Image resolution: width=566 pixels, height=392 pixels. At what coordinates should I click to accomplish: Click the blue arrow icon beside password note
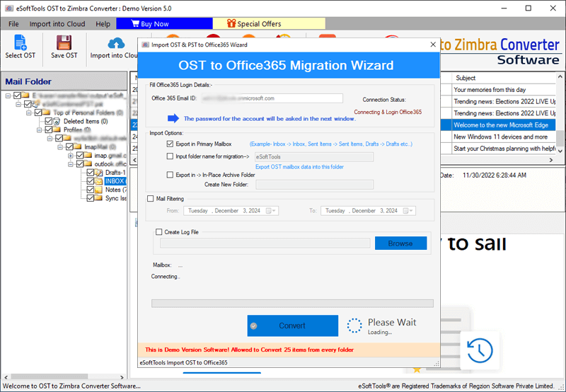[173, 118]
